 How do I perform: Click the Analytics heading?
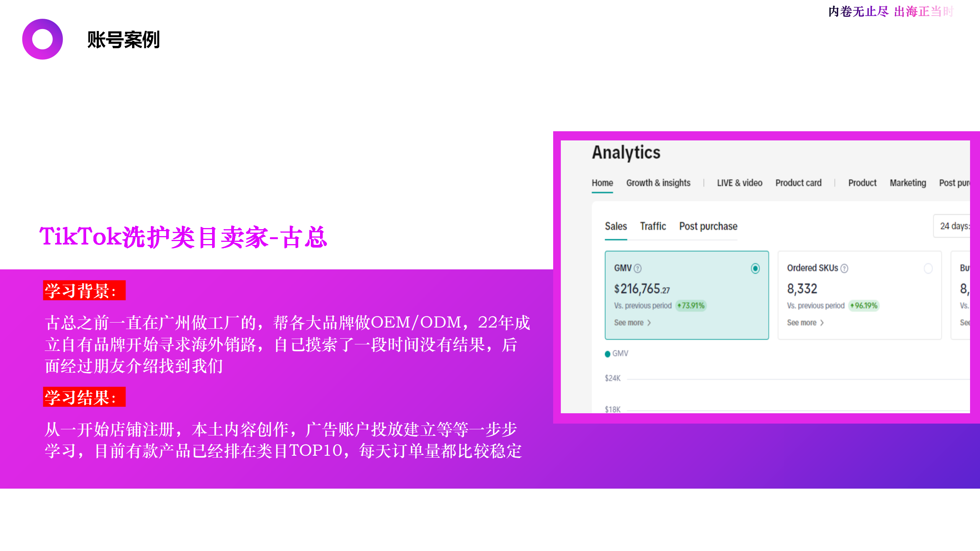[x=626, y=153]
